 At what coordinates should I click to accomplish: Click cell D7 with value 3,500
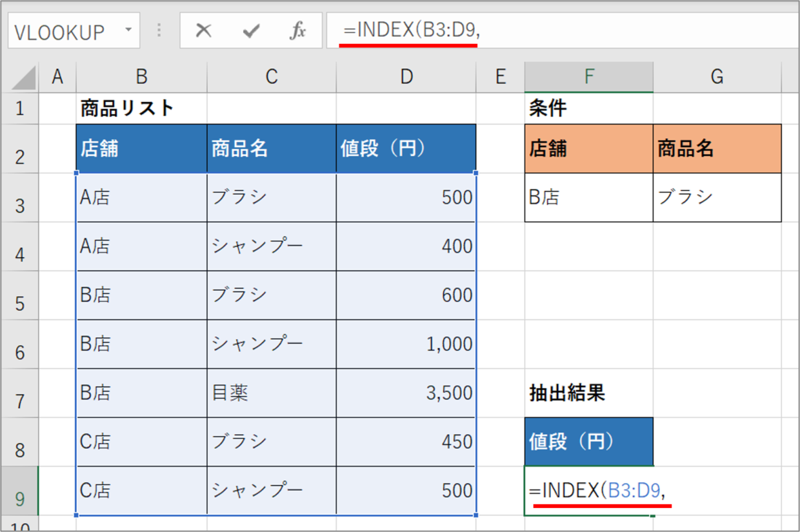[x=406, y=393]
